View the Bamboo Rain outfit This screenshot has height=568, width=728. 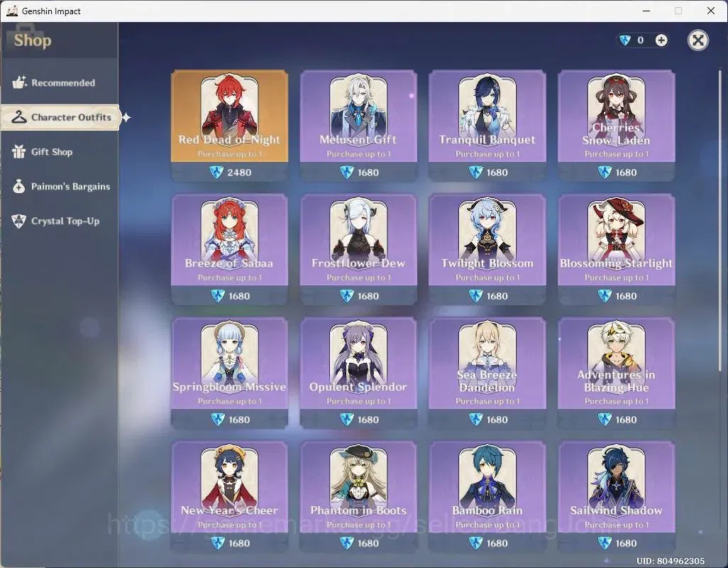pos(487,496)
